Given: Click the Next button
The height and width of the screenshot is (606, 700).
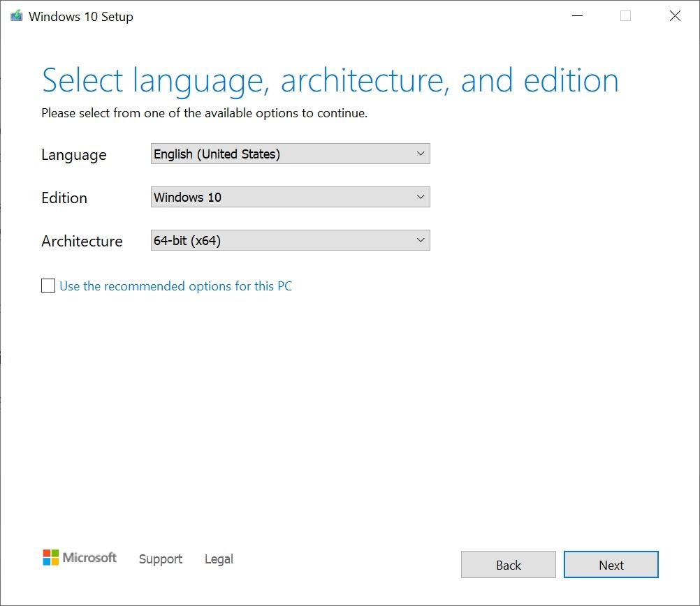Looking at the screenshot, I should tap(611, 564).
